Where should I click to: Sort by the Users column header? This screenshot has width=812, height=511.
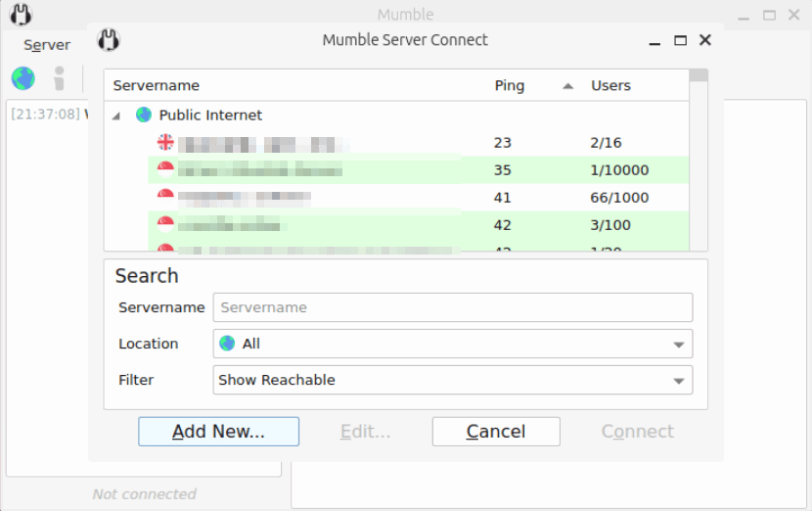(x=611, y=85)
